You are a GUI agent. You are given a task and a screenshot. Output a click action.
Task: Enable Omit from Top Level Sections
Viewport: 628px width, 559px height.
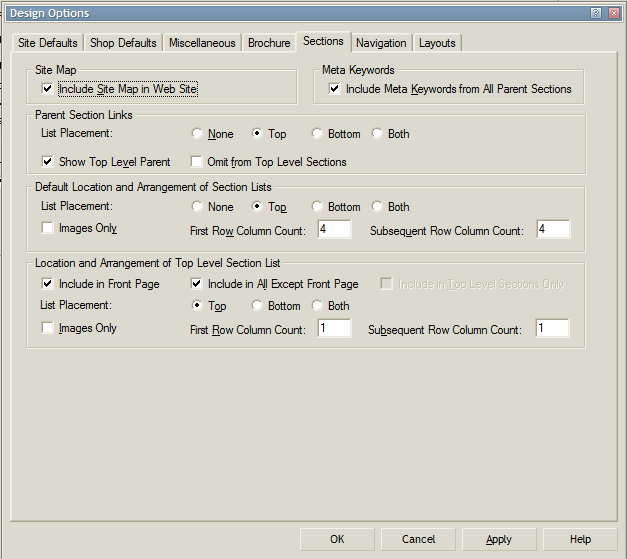click(x=197, y=162)
